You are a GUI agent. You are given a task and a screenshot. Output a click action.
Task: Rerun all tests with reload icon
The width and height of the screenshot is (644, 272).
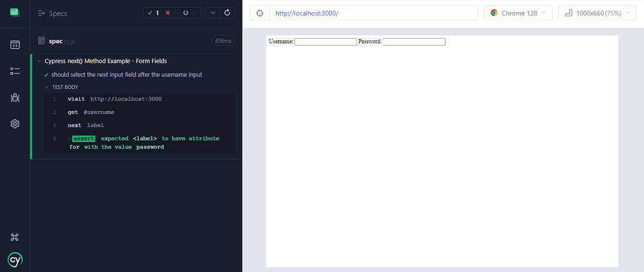click(227, 13)
